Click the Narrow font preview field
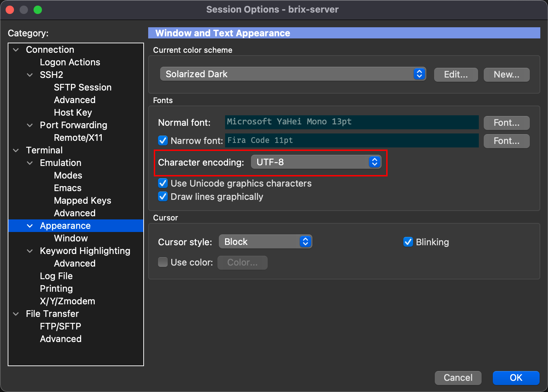Image resolution: width=548 pixels, height=392 pixels. [x=352, y=140]
